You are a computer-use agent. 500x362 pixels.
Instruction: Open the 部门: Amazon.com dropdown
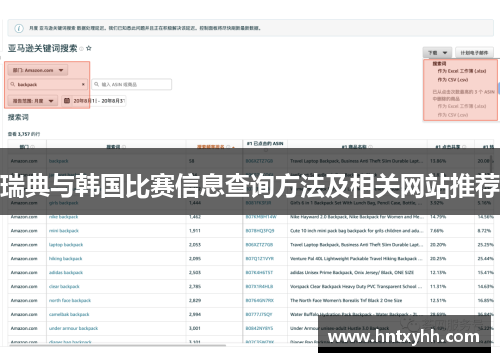point(38,70)
